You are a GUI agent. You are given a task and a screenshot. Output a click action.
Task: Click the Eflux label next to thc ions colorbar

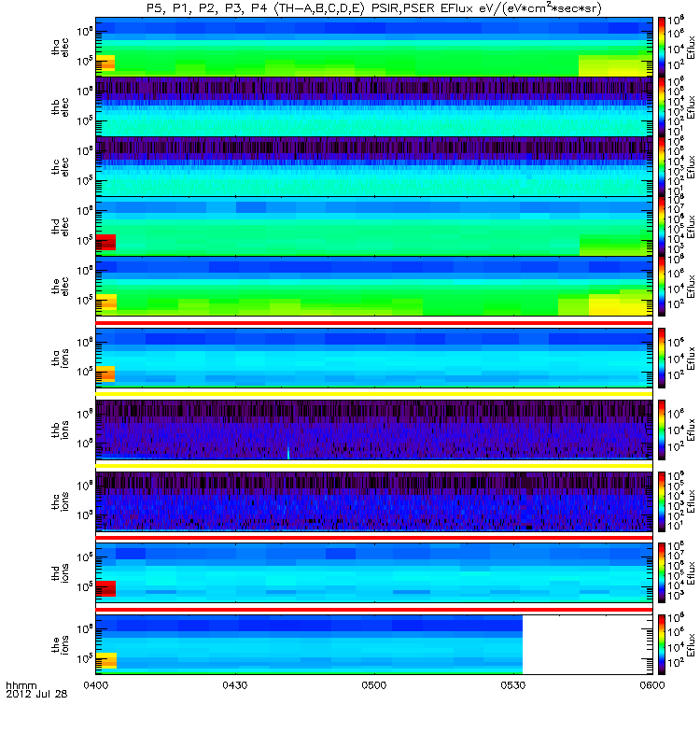692,501
